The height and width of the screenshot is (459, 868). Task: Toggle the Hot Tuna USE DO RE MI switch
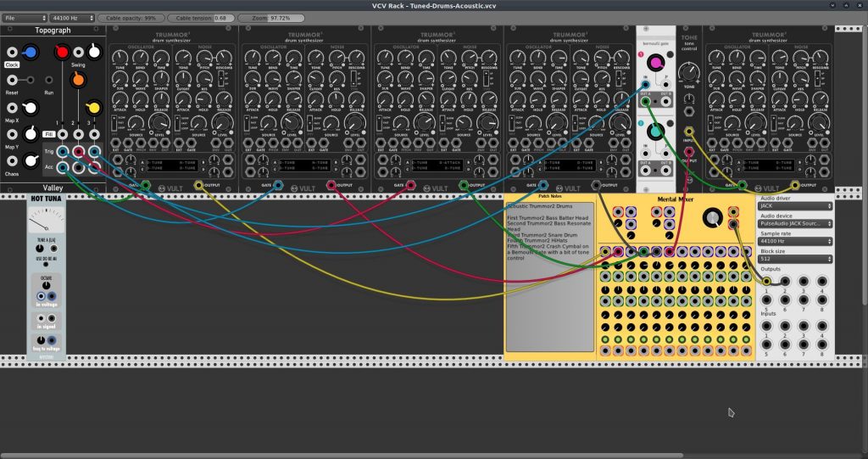pos(46,265)
